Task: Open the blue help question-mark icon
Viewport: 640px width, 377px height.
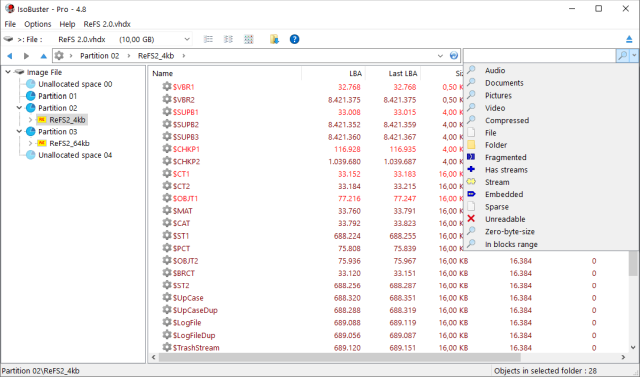Action: coord(294,39)
